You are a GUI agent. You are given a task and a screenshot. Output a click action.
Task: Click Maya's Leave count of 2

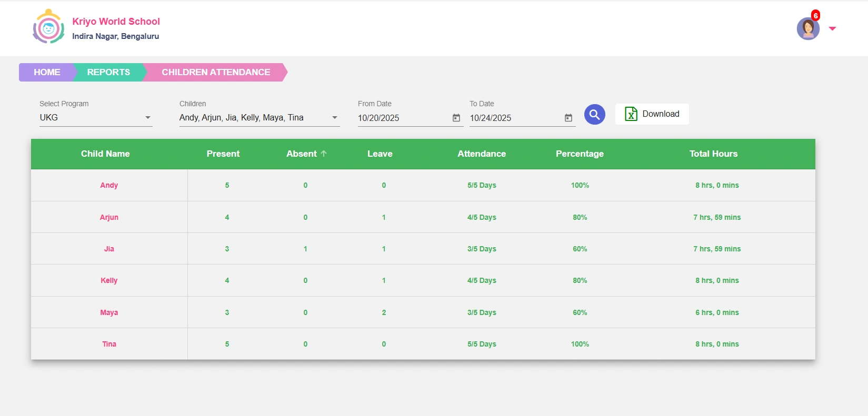coord(384,312)
